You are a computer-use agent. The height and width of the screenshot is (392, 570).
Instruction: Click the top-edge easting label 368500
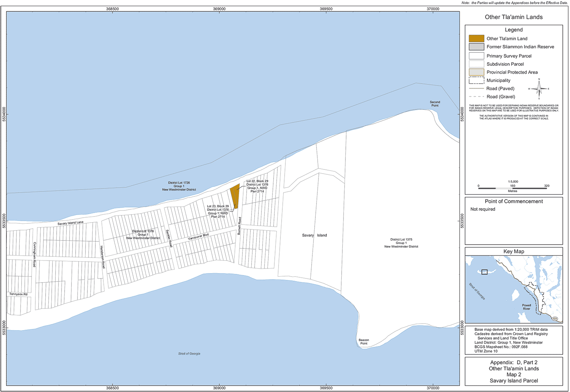pyautogui.click(x=112, y=9)
